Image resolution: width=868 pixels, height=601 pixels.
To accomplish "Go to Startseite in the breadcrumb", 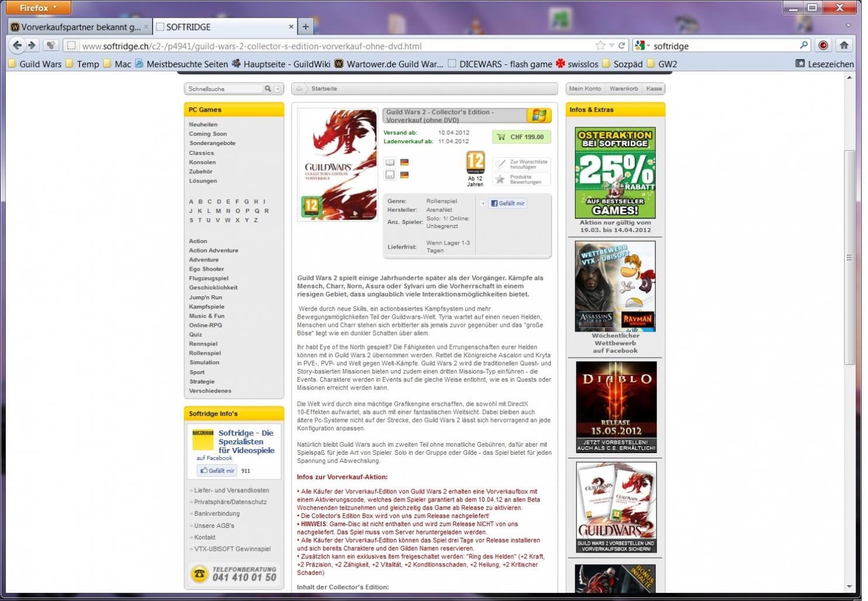I will pyautogui.click(x=324, y=89).
